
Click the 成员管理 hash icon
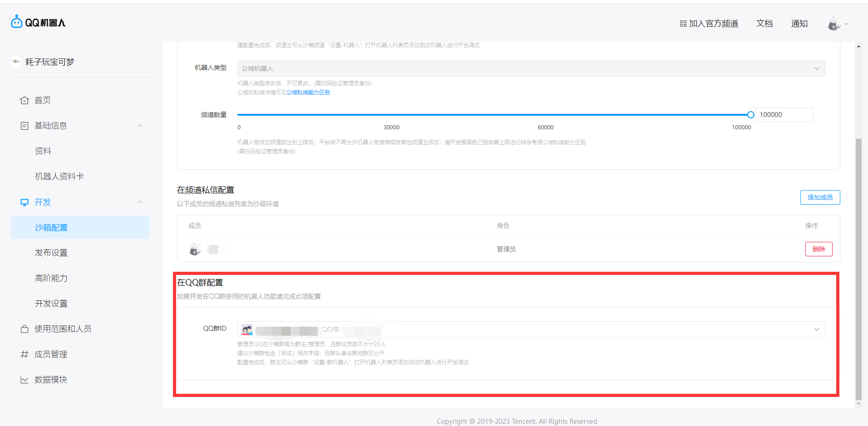(x=25, y=354)
